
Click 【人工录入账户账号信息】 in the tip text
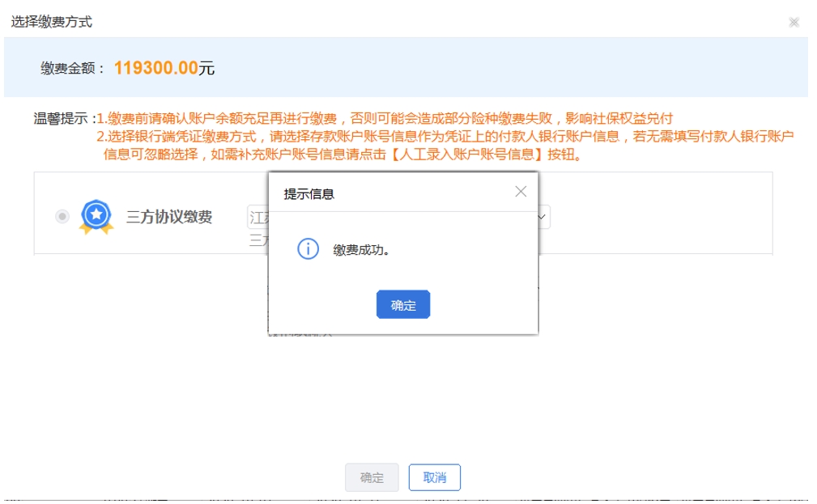pos(467,155)
